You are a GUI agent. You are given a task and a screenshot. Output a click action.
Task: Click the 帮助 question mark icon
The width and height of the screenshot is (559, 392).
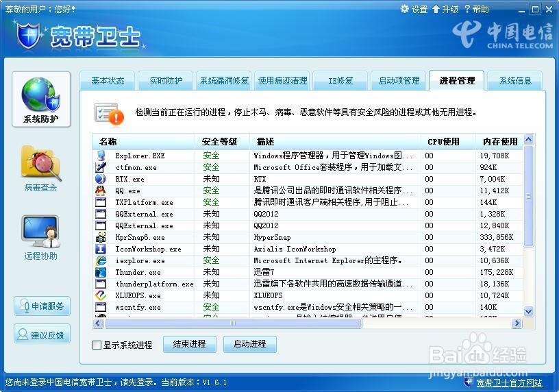click(467, 9)
